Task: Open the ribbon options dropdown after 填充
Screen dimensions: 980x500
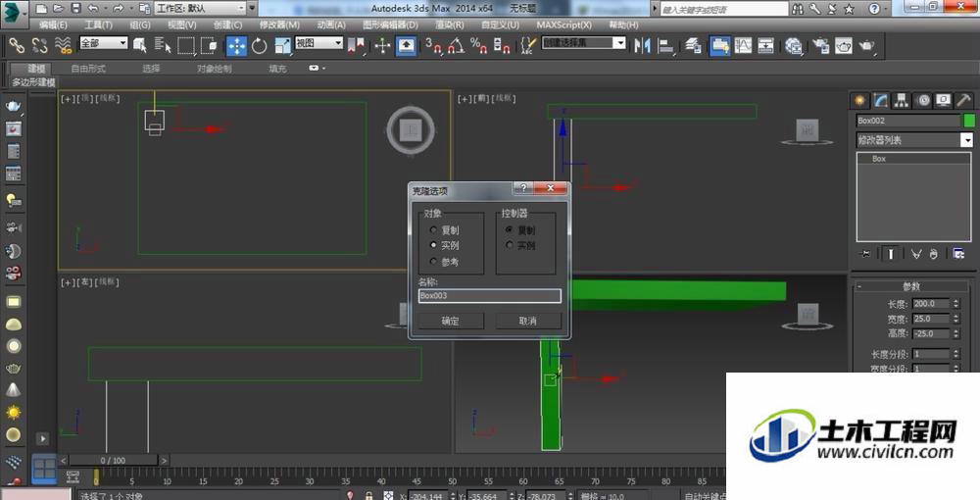Action: [x=317, y=68]
